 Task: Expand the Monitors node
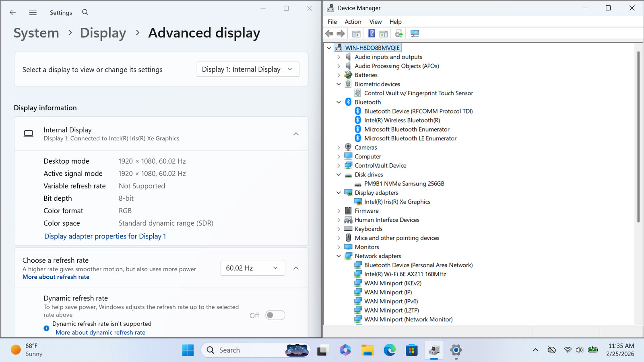click(x=339, y=247)
